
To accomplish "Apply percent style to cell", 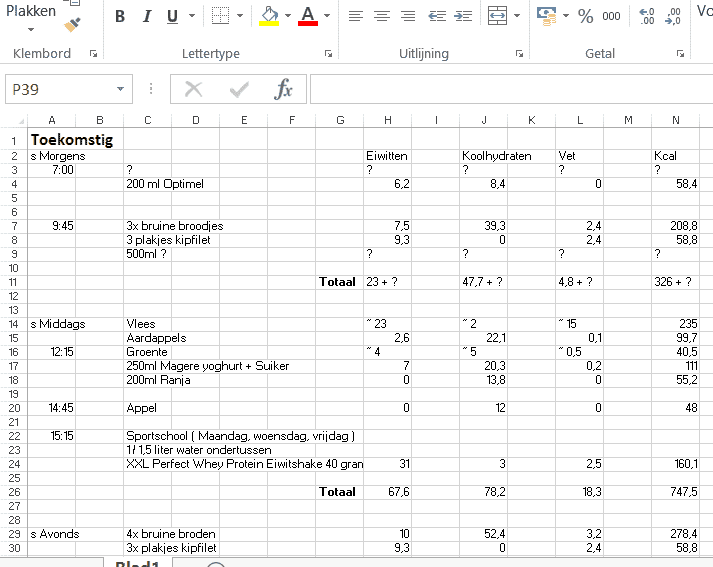I will coord(585,16).
